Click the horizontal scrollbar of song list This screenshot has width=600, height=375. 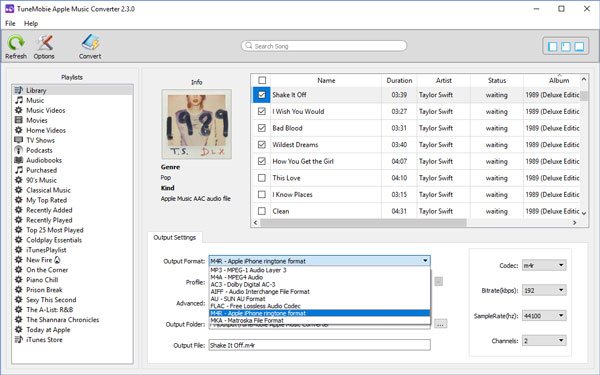pos(363,222)
